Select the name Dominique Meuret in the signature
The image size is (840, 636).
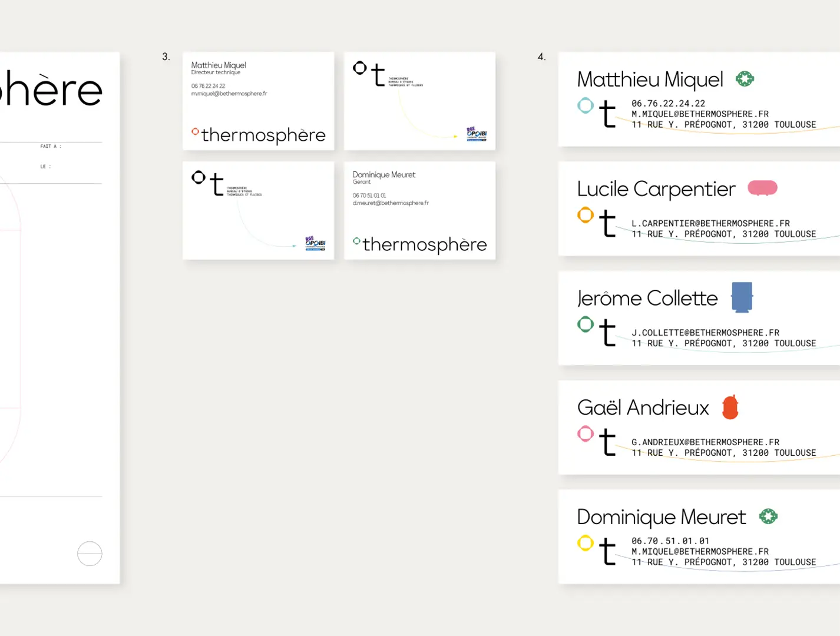point(662,517)
